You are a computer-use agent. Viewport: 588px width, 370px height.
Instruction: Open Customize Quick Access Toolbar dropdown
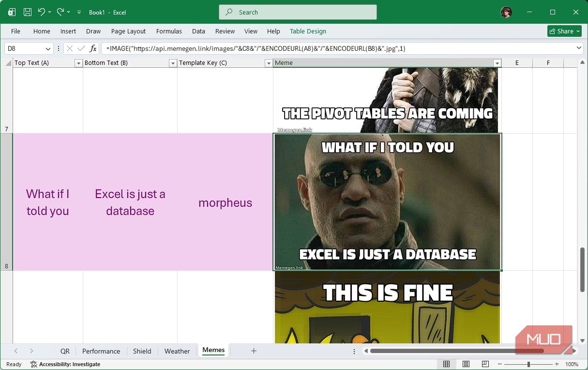[x=79, y=12]
